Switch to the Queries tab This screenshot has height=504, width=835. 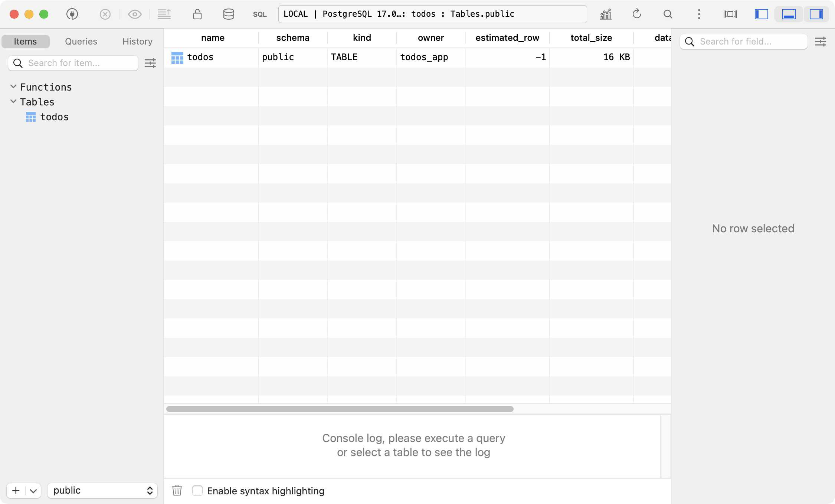tap(81, 41)
